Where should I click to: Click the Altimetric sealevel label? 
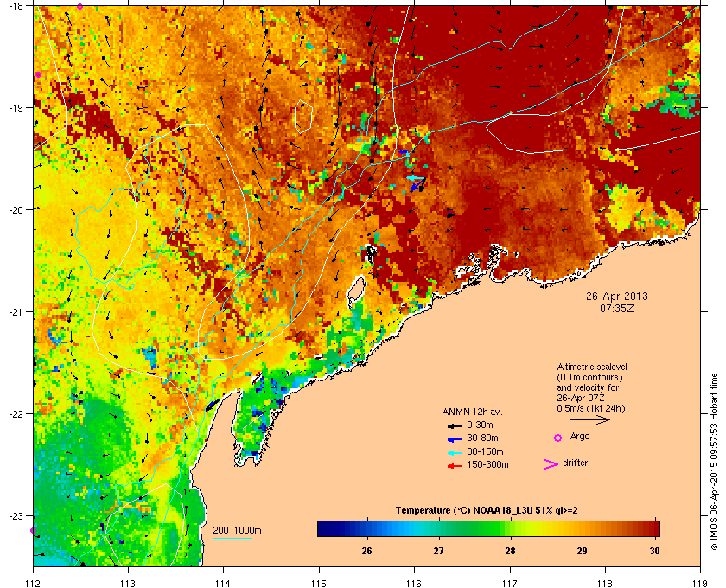592,367
